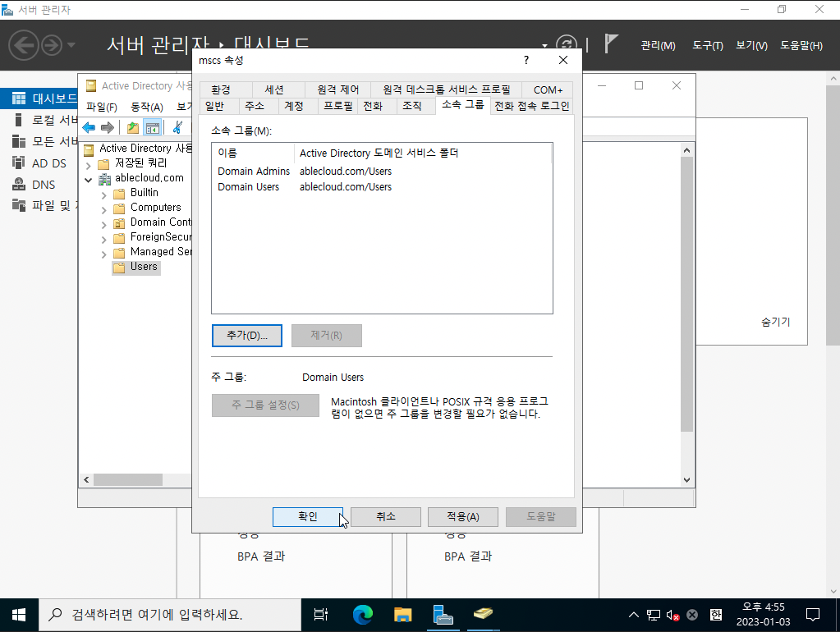Switch to the 세션 tab
The height and width of the screenshot is (632, 840).
[278, 89]
